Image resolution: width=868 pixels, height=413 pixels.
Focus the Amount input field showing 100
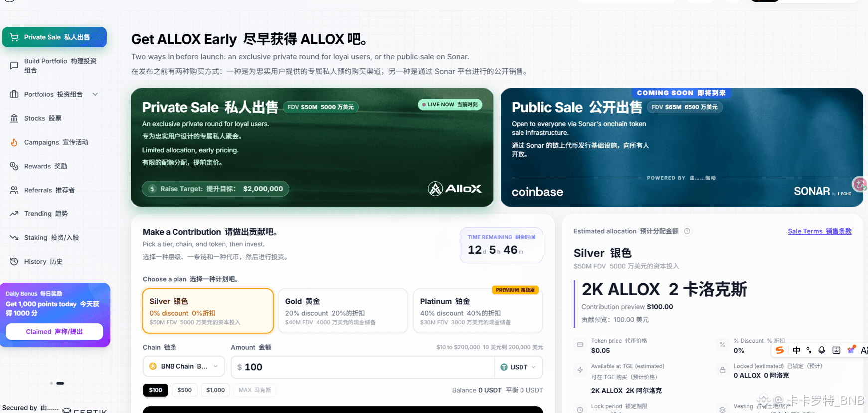(x=363, y=367)
